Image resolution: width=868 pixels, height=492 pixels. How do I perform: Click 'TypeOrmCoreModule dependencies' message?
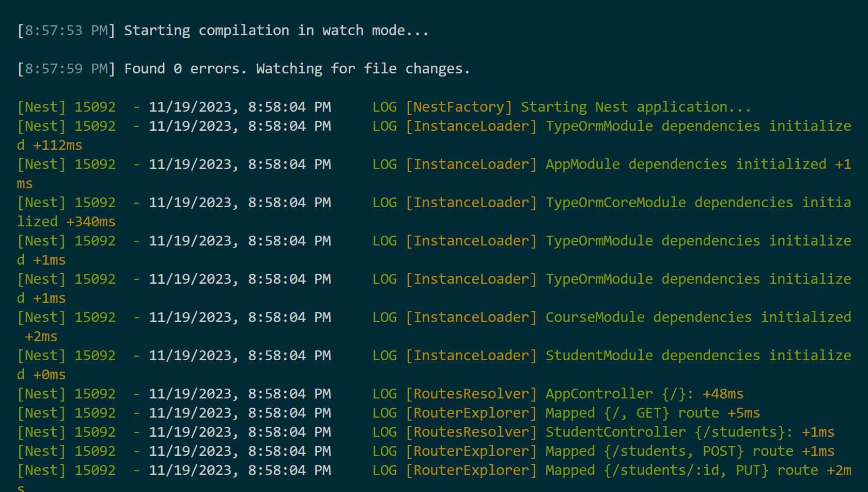click(670, 203)
